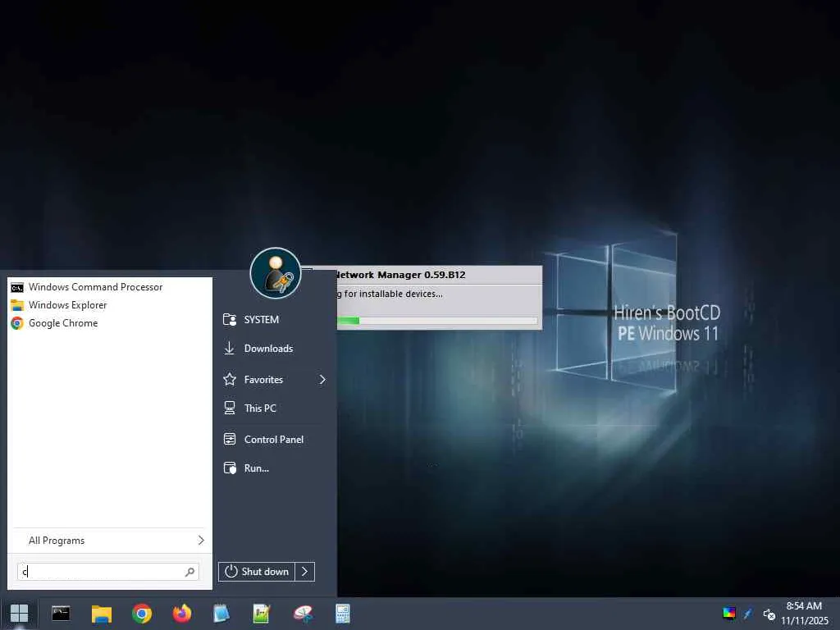Open the green chart notepad taskbar icon
This screenshot has height=630, width=840.
(x=262, y=614)
